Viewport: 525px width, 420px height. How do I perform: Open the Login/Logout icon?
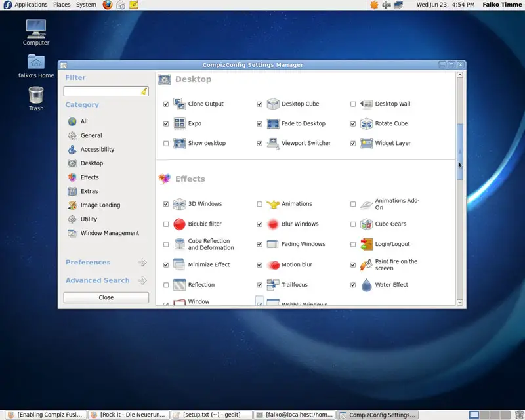tap(366, 244)
